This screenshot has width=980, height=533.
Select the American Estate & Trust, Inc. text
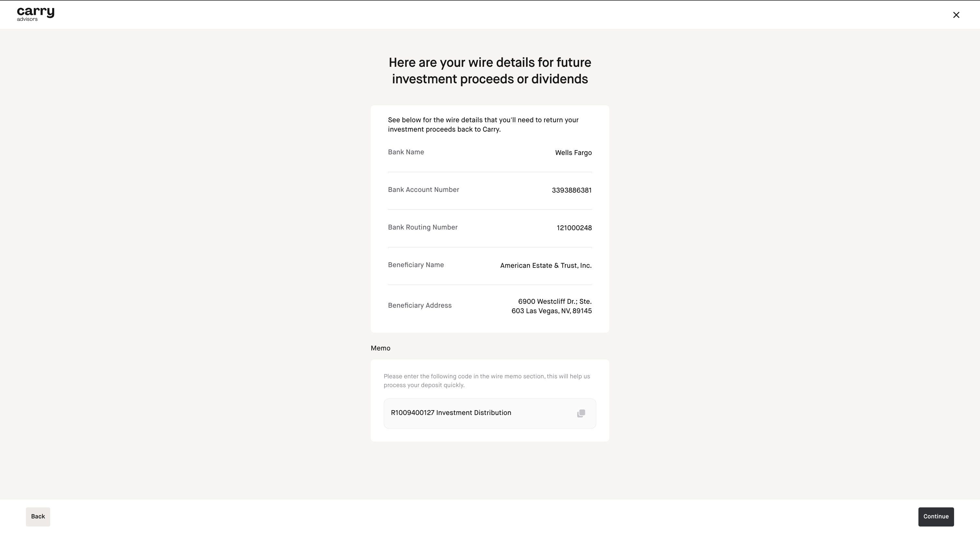pyautogui.click(x=545, y=266)
